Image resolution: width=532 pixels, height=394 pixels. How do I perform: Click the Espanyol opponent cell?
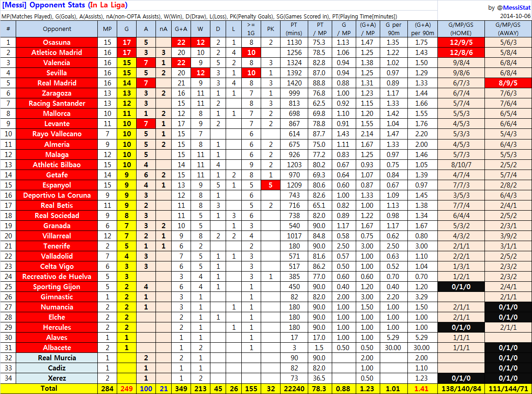pos(57,185)
